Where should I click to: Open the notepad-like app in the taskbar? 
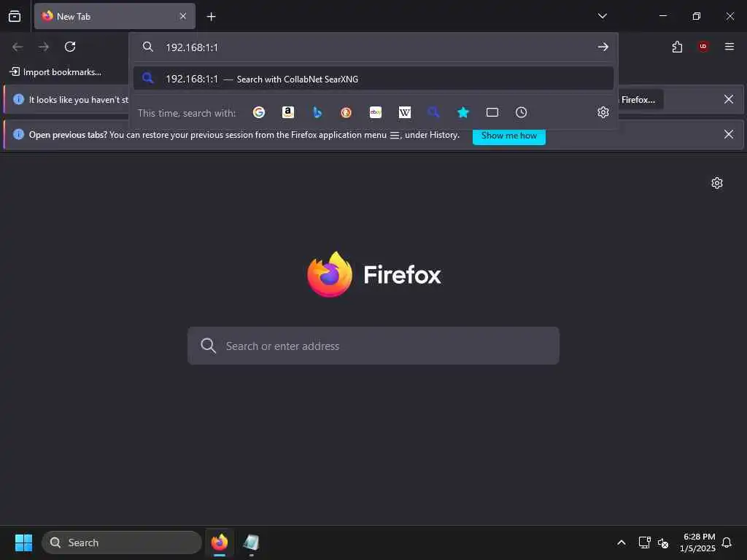click(x=251, y=542)
